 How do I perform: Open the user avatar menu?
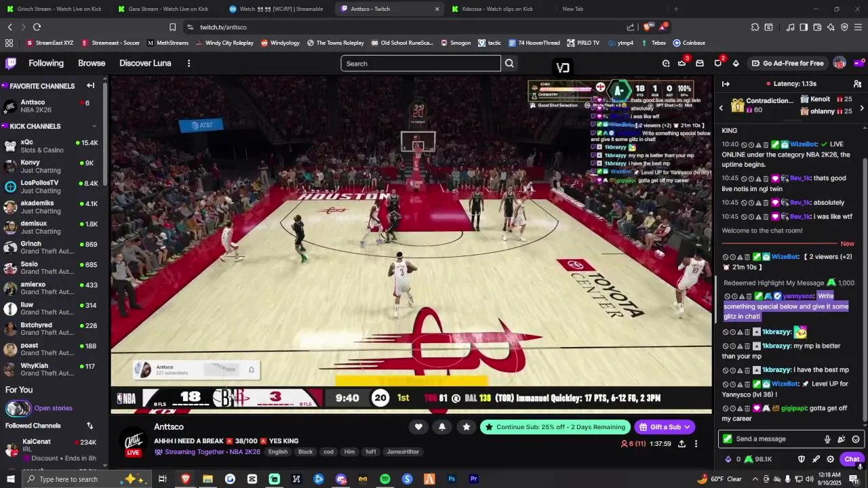pos(840,63)
